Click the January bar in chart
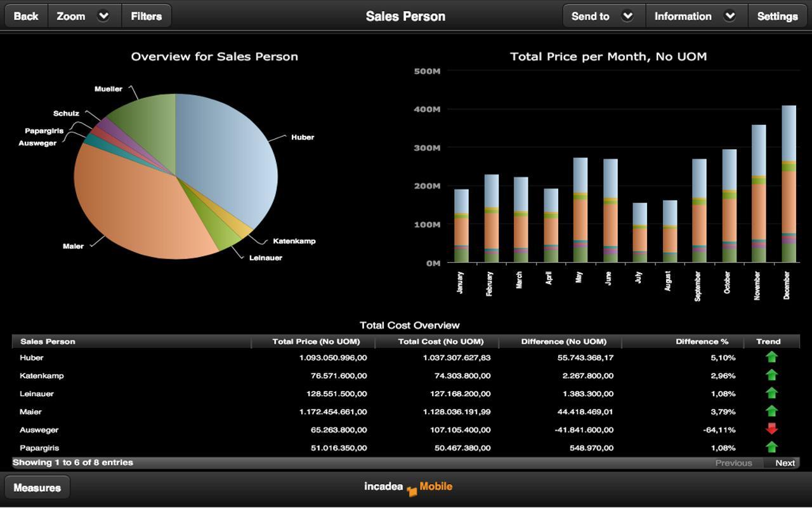This screenshot has width=812, height=508. coord(461,226)
